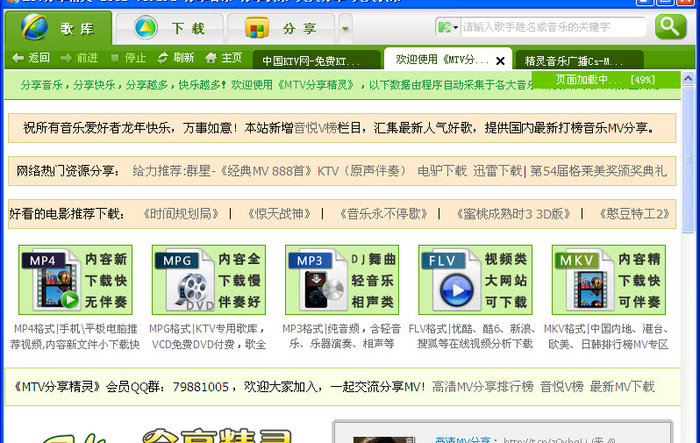Open the movie link 《憨豆特工2》
The image size is (700, 443).
point(634,214)
